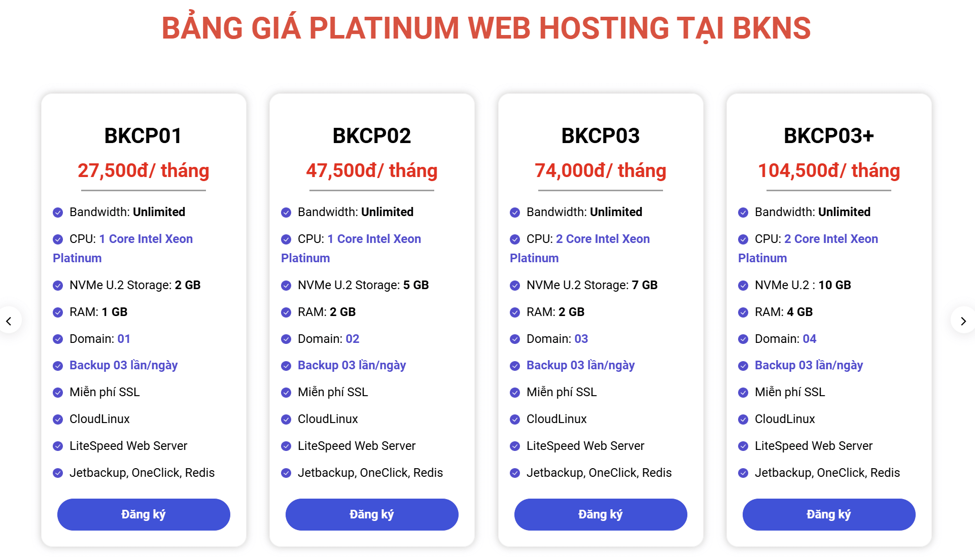Click the checkmark icon beside NVMe U.2 Storage on BKCP01
Viewport: 975px width, 560px height.
57,286
